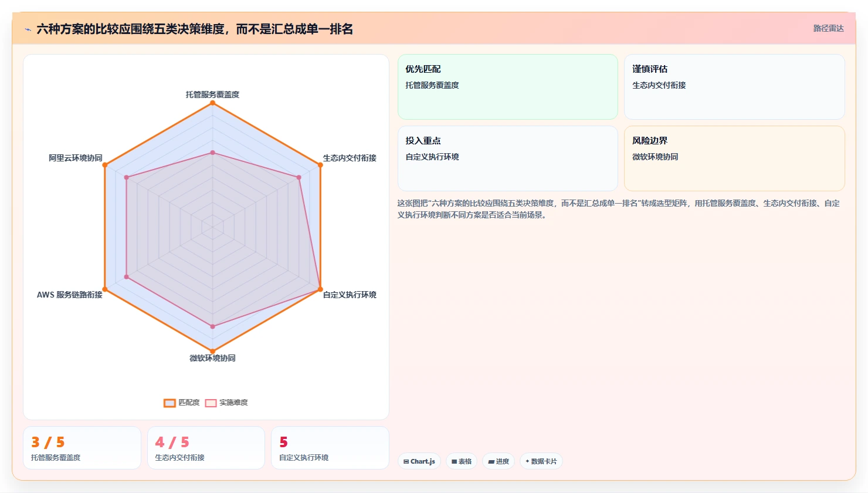Click the 托管服务覆盖度 axis label on the radar

212,94
